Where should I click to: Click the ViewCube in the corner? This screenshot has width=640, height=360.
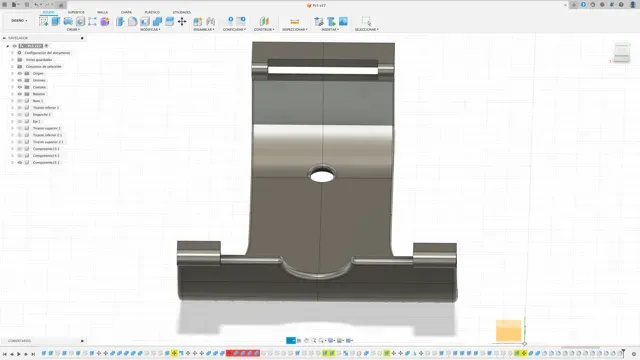coord(621,52)
